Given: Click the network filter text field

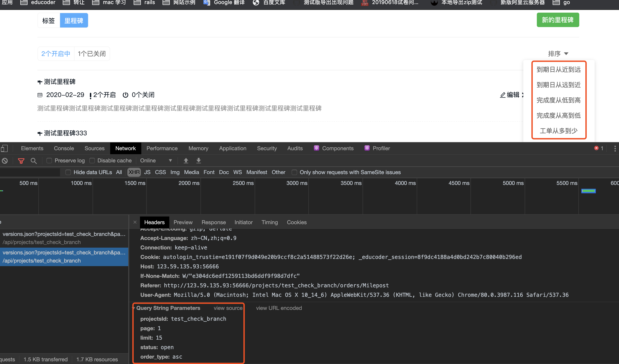Looking at the screenshot, I should 30,172.
